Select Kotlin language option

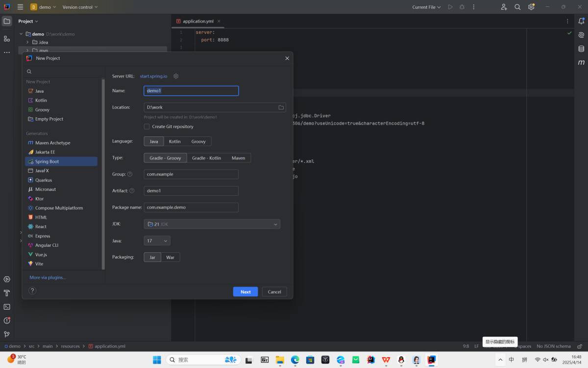[x=175, y=141]
